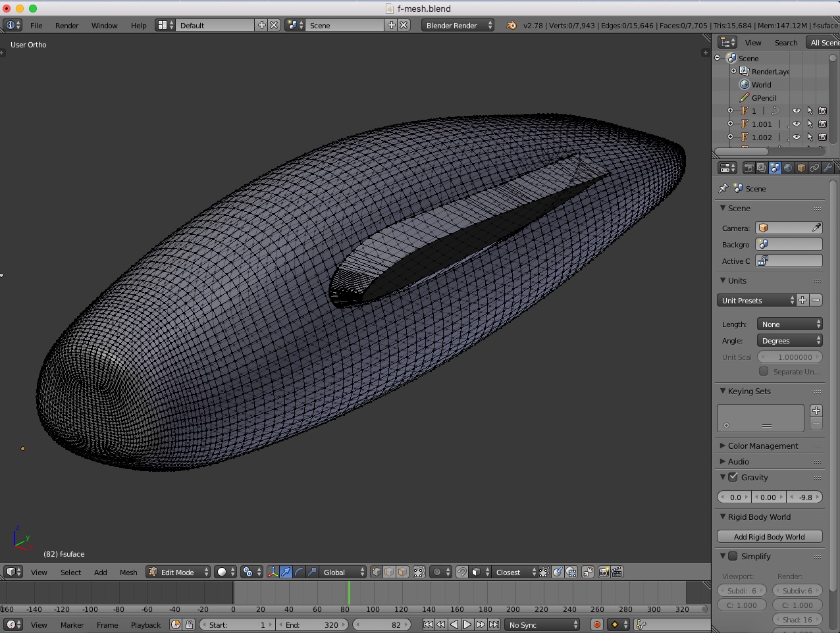Viewport: 840px width, 633px height.
Task: Select the Object cube properties tab
Action: (x=801, y=168)
